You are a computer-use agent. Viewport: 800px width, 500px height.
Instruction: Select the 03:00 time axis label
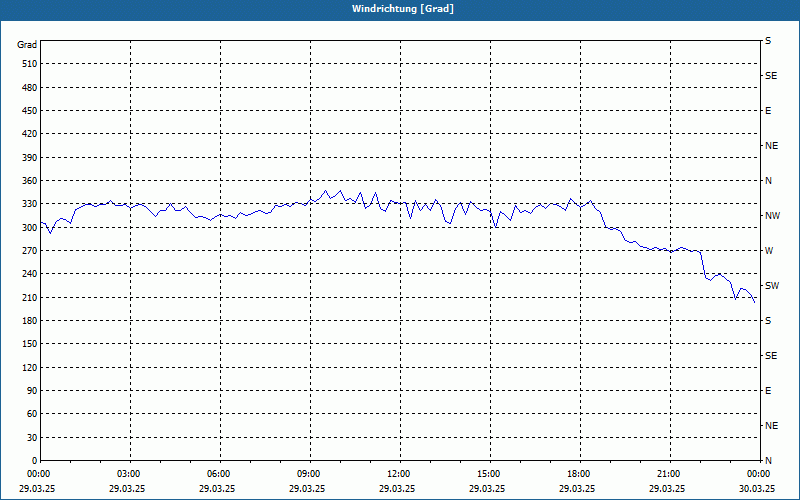click(128, 474)
